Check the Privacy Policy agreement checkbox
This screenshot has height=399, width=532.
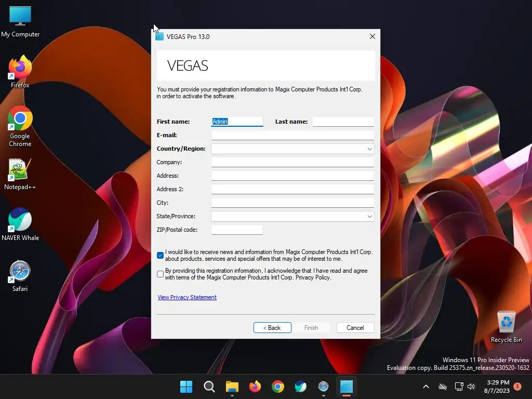pos(160,274)
